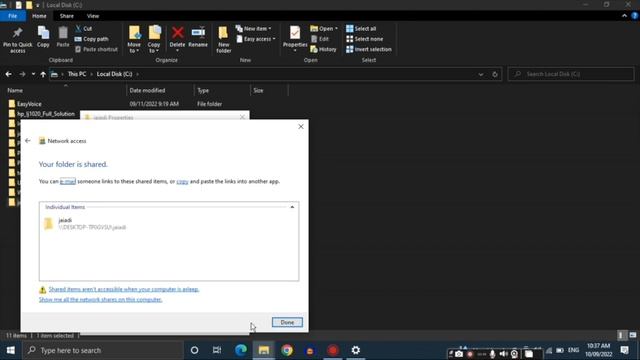The height and width of the screenshot is (360, 640).
Task: Click the back arrow in Network access dialog
Action: click(x=28, y=141)
